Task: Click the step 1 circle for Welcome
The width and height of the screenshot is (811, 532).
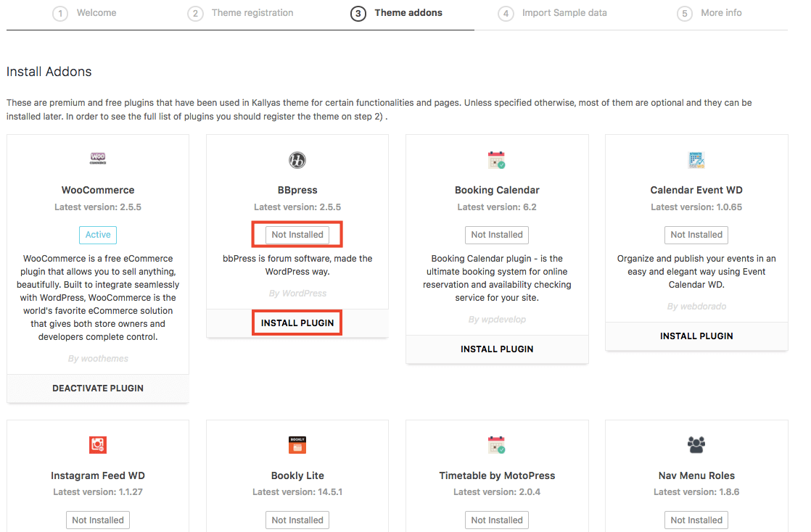Action: (x=60, y=14)
